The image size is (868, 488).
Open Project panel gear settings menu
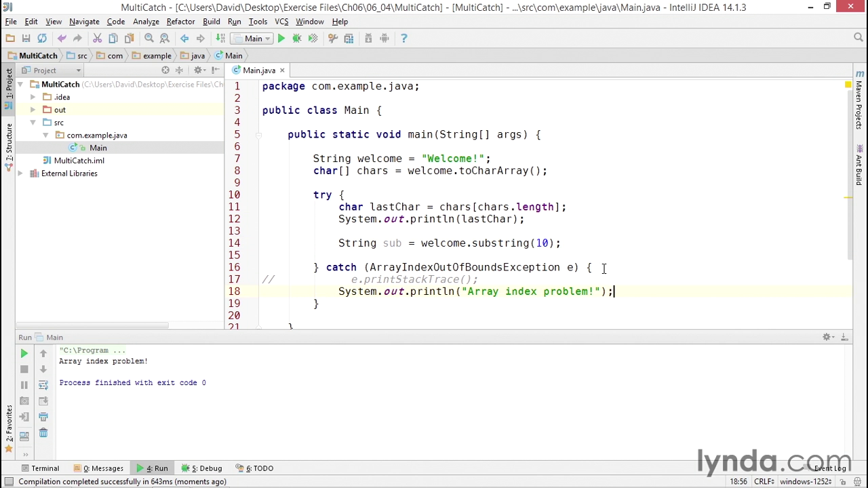pyautogui.click(x=199, y=70)
